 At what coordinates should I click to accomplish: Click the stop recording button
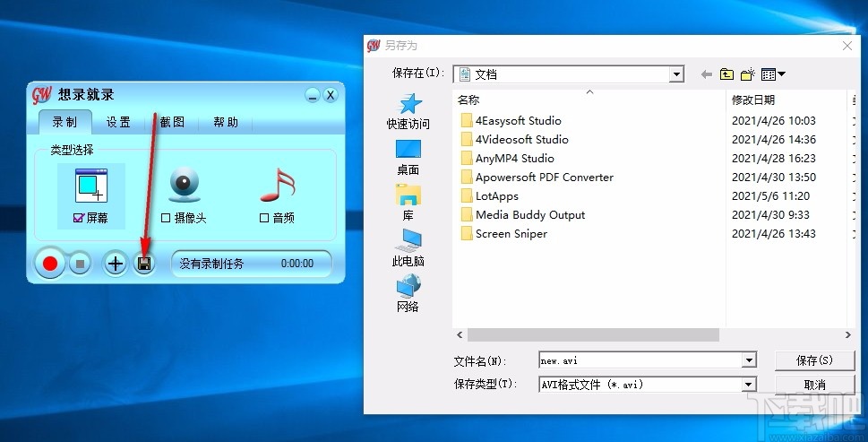pyautogui.click(x=81, y=264)
